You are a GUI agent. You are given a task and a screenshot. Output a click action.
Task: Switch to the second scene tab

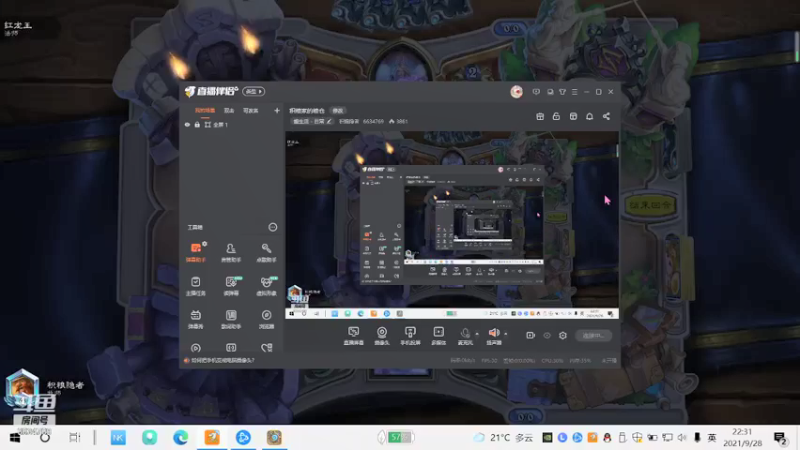(229, 110)
